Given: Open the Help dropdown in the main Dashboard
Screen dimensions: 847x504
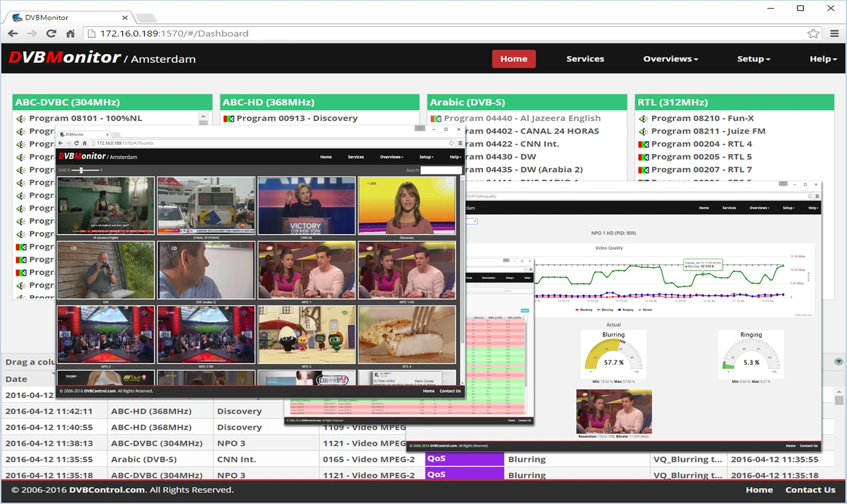Looking at the screenshot, I should pos(823,59).
